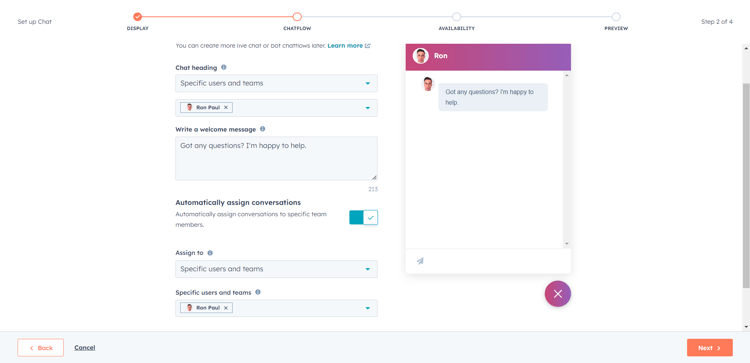
Task: Click the Assign to info icon
Action: 210,253
